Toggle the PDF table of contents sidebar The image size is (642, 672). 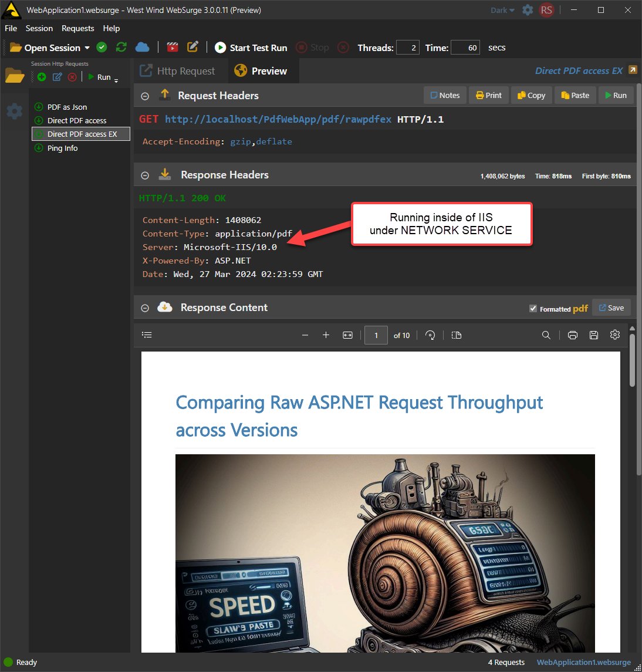coord(147,335)
